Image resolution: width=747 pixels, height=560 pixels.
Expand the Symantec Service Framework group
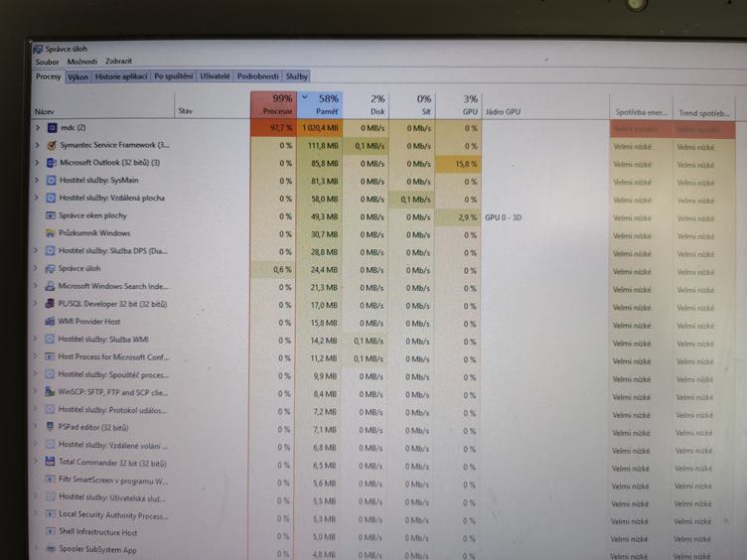(x=37, y=145)
